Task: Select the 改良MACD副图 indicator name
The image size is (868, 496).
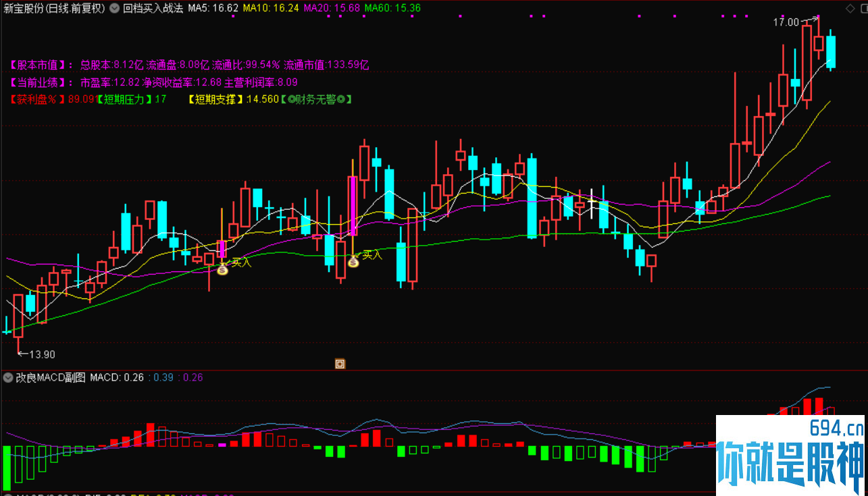Action: pos(51,377)
